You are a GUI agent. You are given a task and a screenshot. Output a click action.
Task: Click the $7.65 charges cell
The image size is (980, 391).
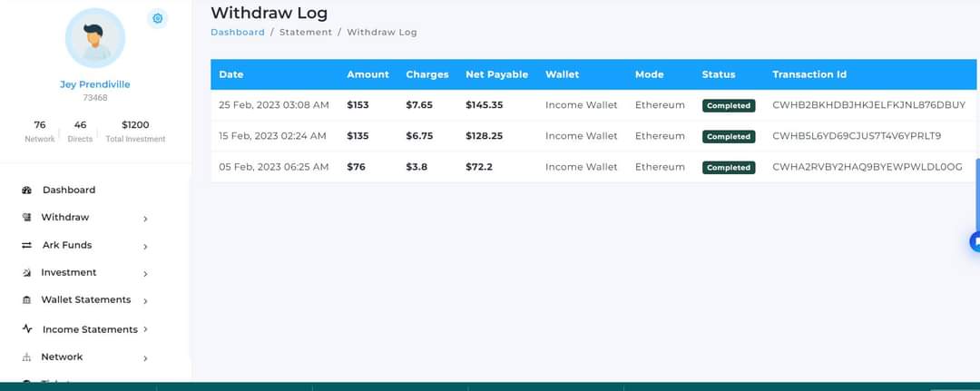[x=419, y=105]
